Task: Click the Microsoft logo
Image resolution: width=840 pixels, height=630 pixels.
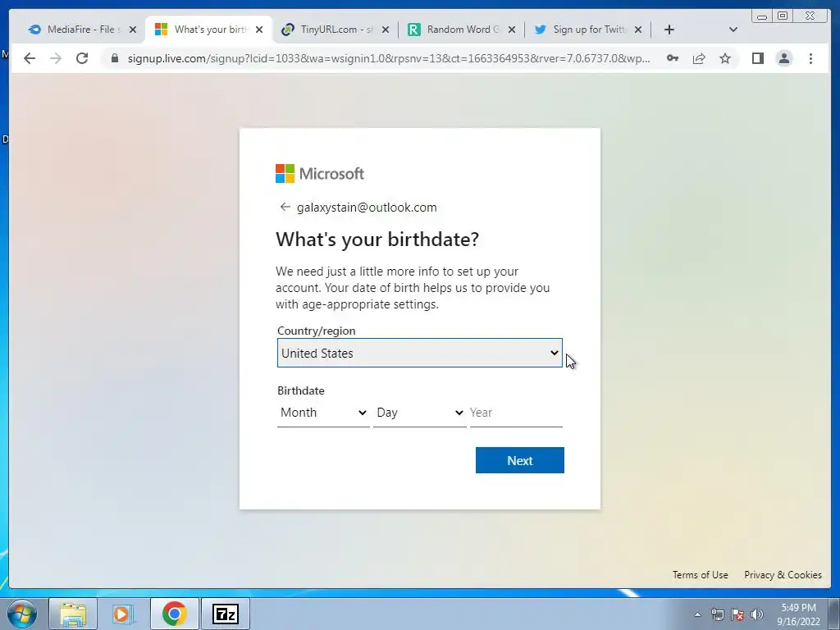Action: pos(320,174)
